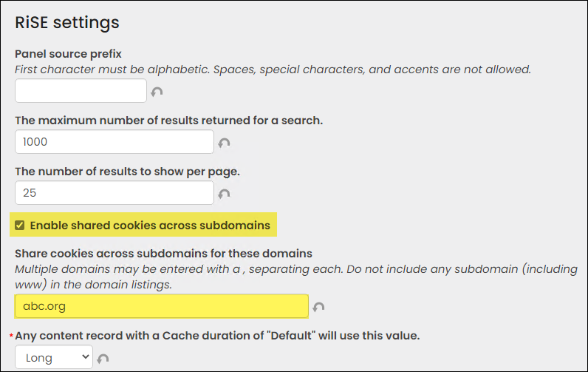Click 'Share cookies across subdomains for these domains' label
Viewport: 588px width, 372px height.
(x=163, y=254)
